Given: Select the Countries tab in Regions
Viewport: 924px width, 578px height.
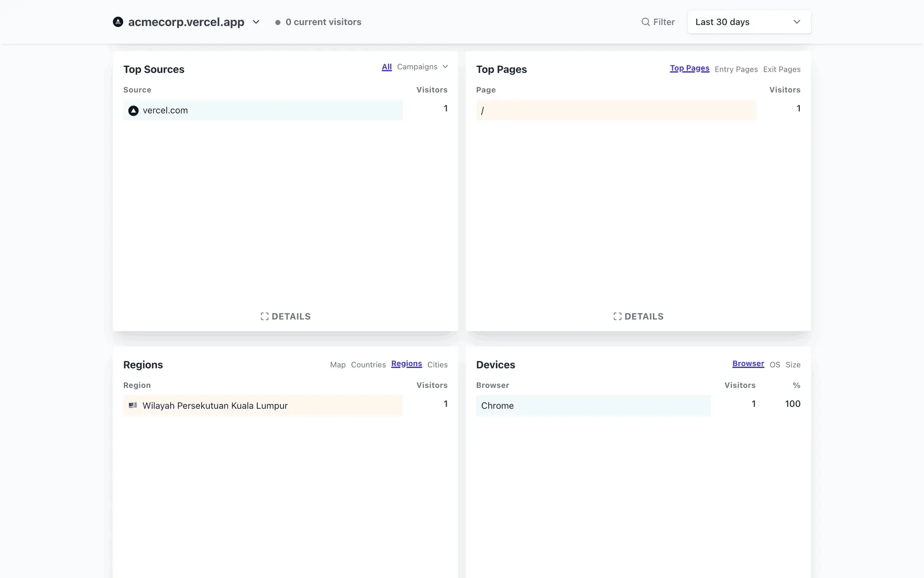Looking at the screenshot, I should pyautogui.click(x=368, y=365).
